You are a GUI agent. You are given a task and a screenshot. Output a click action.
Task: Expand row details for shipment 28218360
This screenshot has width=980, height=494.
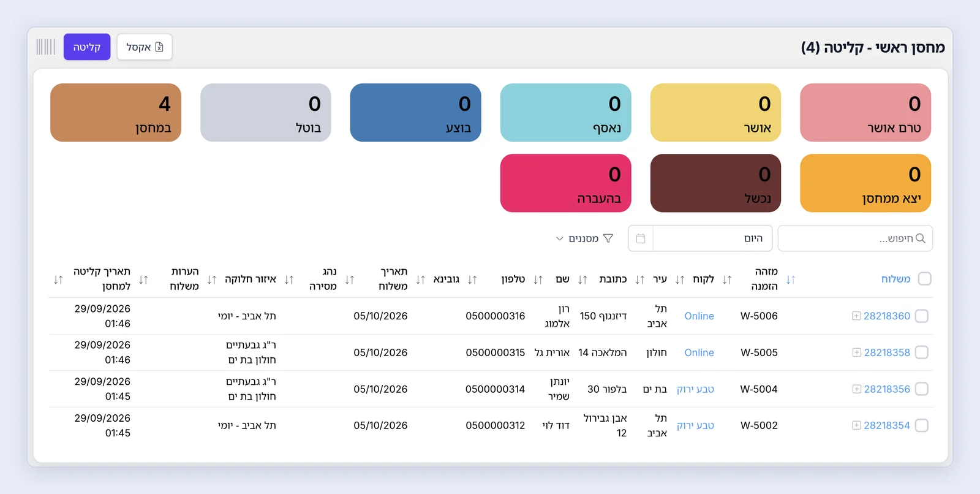coord(856,316)
